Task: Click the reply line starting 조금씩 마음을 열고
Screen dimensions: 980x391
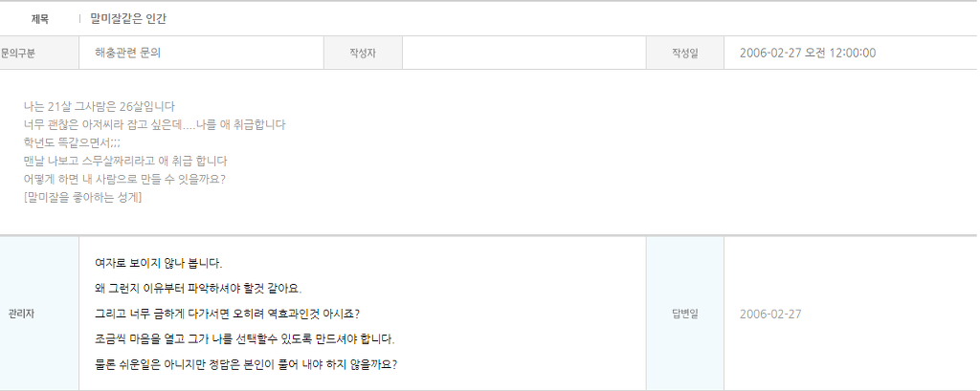Action: coord(244,338)
